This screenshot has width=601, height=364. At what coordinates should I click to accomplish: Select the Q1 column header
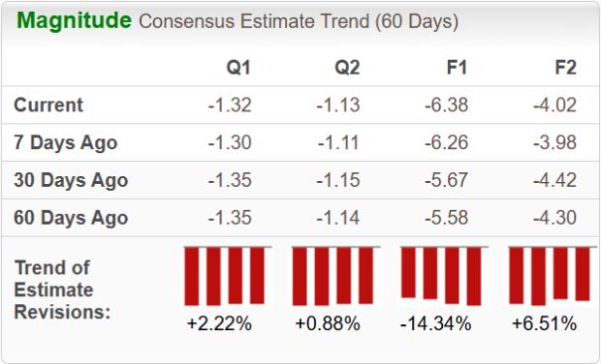pyautogui.click(x=238, y=68)
